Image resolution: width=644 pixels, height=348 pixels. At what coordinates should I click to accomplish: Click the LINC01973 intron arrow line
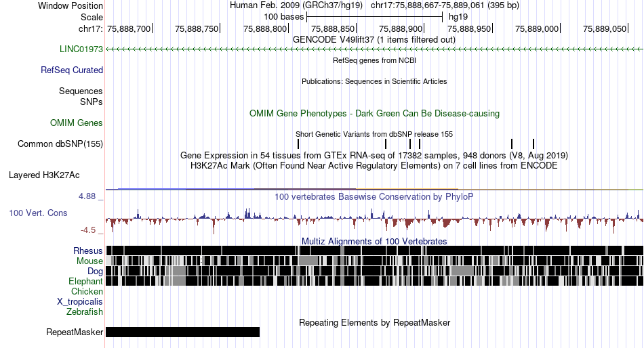click(374, 49)
